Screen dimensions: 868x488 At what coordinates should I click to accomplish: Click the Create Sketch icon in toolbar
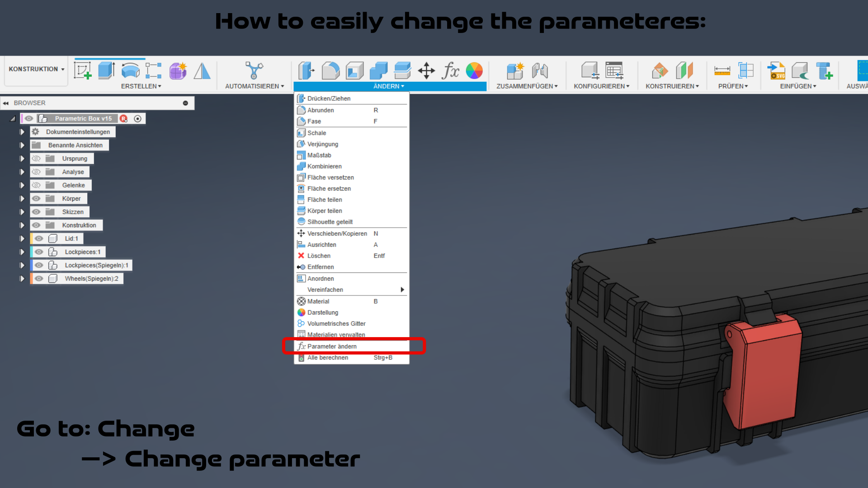[x=83, y=71]
